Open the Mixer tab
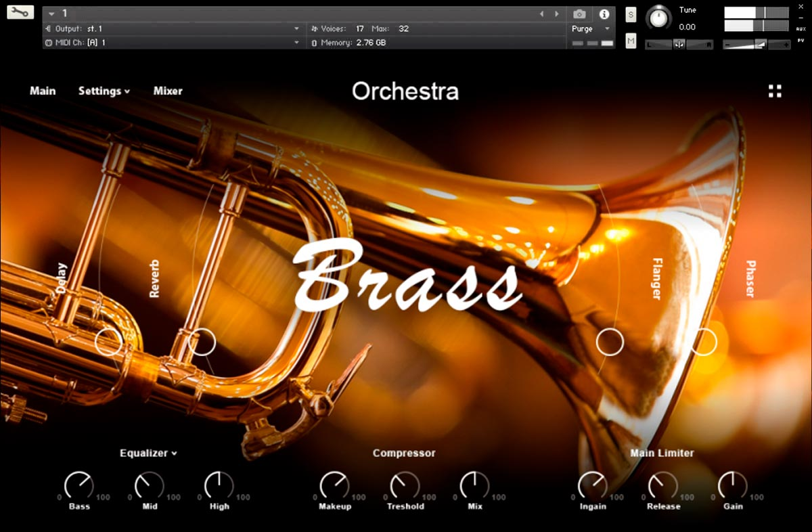 168,91
